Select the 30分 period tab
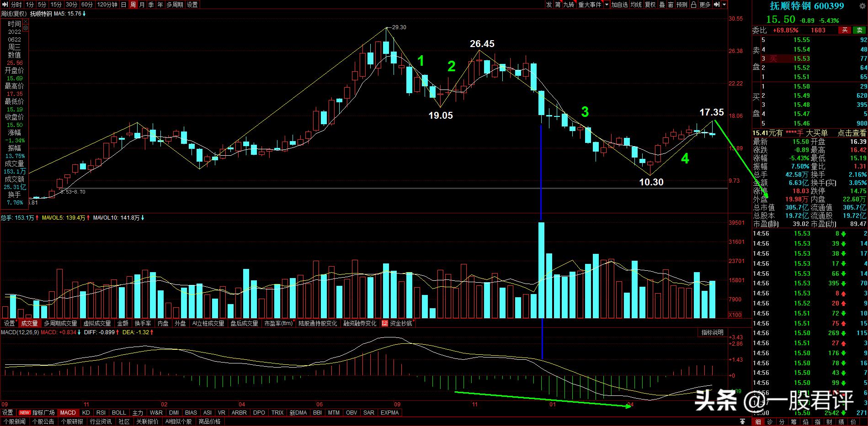This screenshot has height=426, width=868. (71, 5)
